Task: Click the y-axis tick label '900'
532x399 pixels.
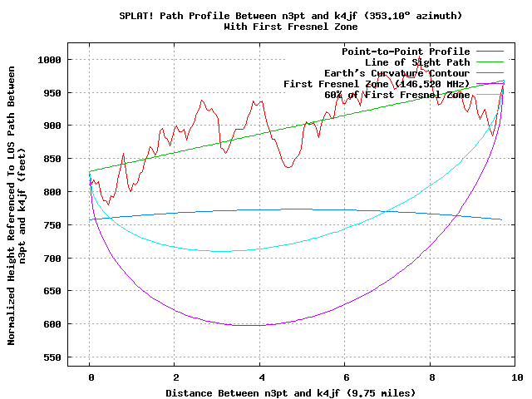Action: click(x=52, y=126)
